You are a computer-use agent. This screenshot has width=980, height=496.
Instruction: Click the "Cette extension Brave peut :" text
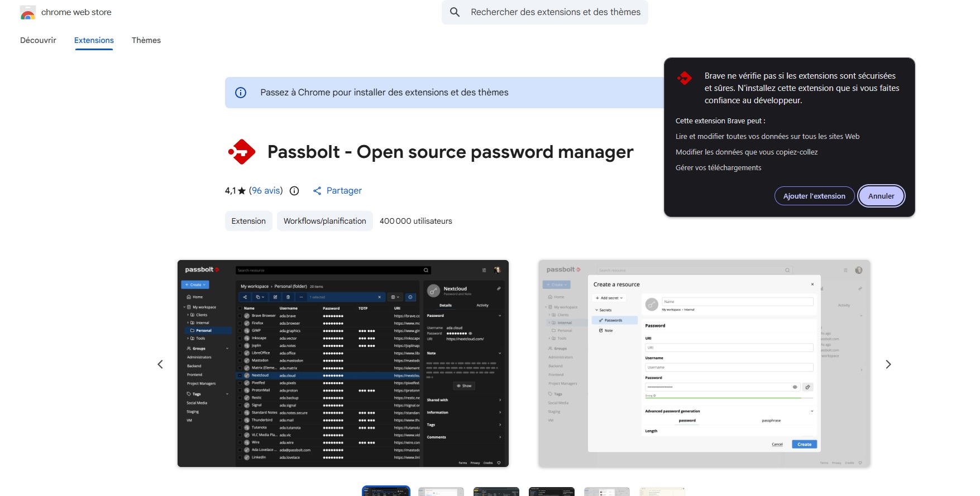coord(720,121)
